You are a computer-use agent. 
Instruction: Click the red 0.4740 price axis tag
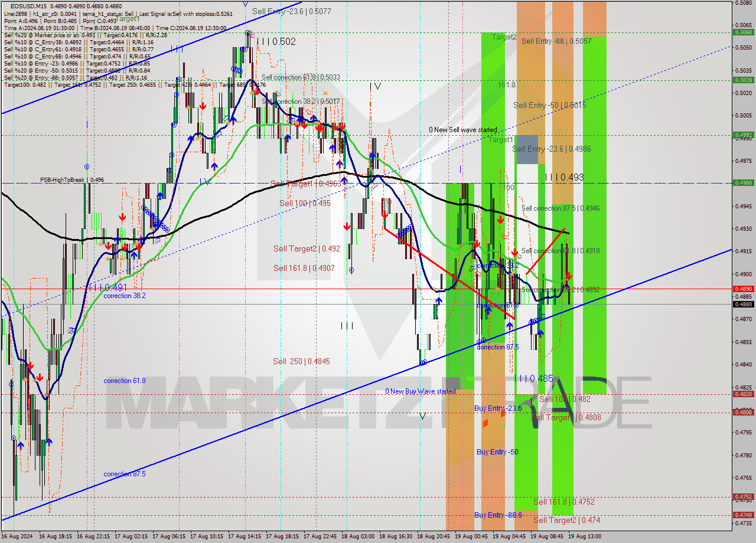pos(743,515)
